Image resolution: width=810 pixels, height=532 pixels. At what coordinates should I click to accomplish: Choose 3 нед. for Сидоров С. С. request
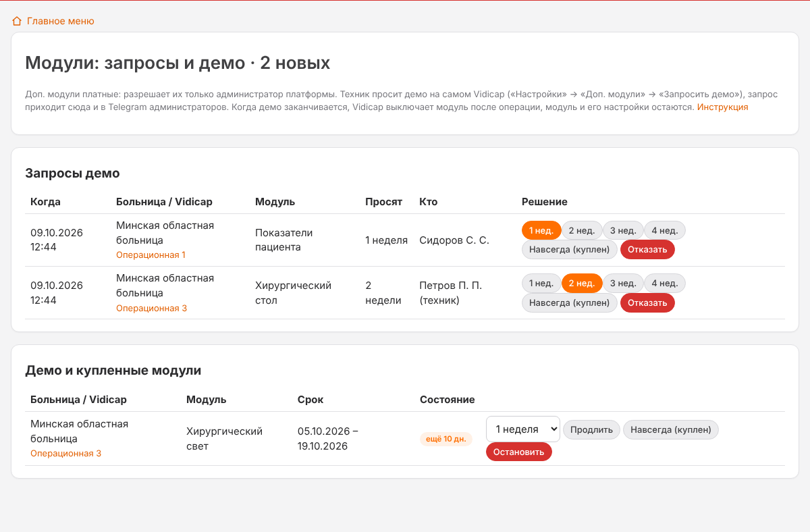click(x=623, y=230)
